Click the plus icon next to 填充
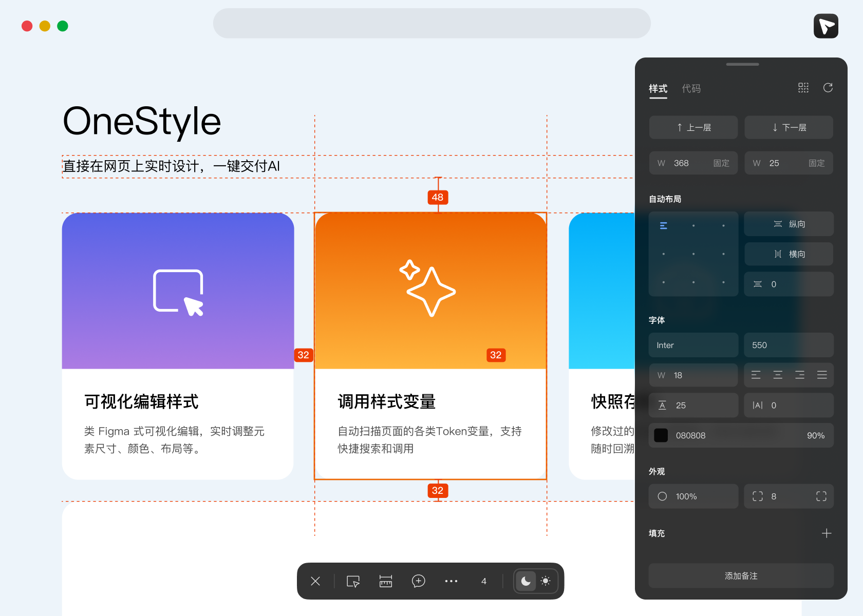863x616 pixels. point(827,533)
